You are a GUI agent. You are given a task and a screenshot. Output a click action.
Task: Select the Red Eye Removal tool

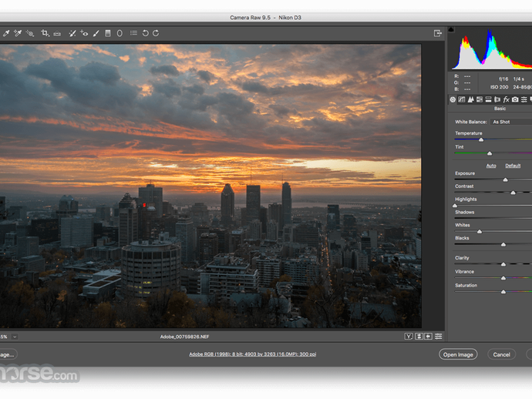84,33
